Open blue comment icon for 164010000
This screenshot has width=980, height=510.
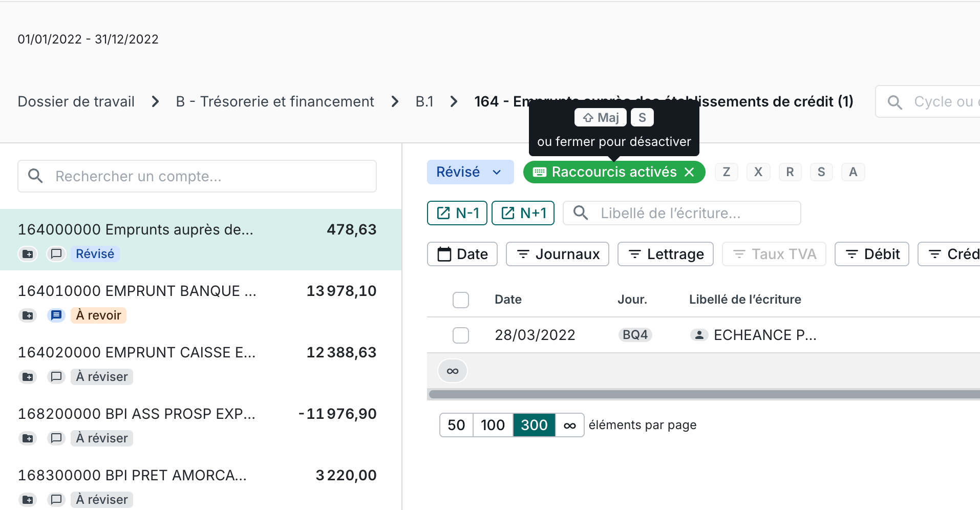[56, 315]
